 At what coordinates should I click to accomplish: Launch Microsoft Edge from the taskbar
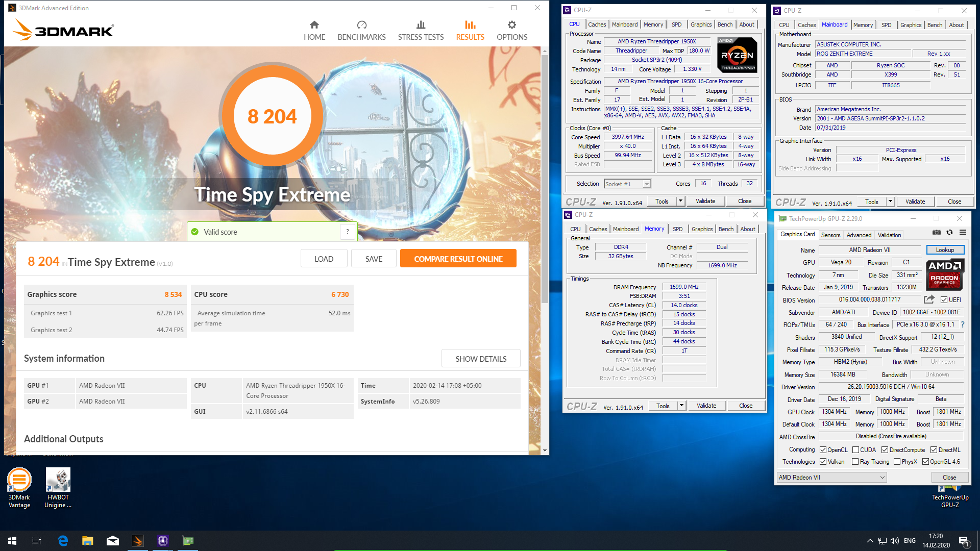click(x=63, y=541)
